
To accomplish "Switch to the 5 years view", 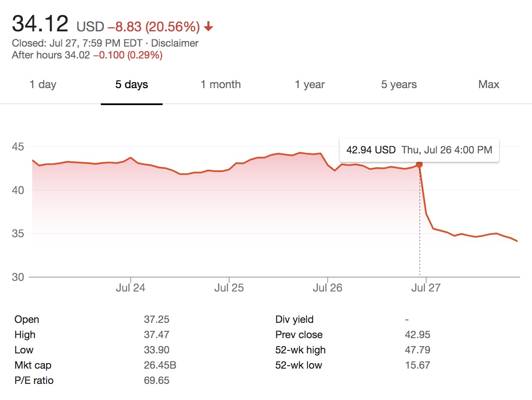I will (399, 84).
